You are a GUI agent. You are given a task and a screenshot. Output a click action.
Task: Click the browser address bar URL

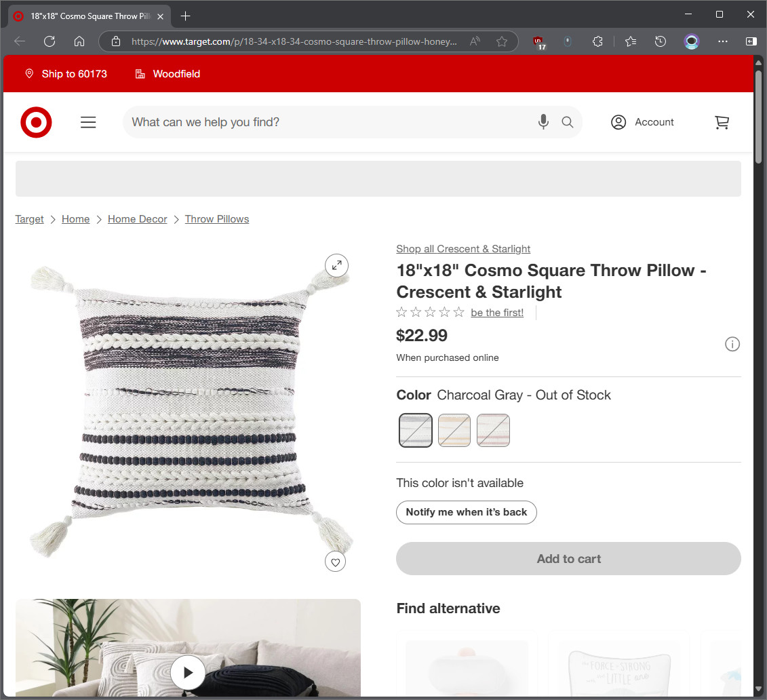tap(294, 41)
